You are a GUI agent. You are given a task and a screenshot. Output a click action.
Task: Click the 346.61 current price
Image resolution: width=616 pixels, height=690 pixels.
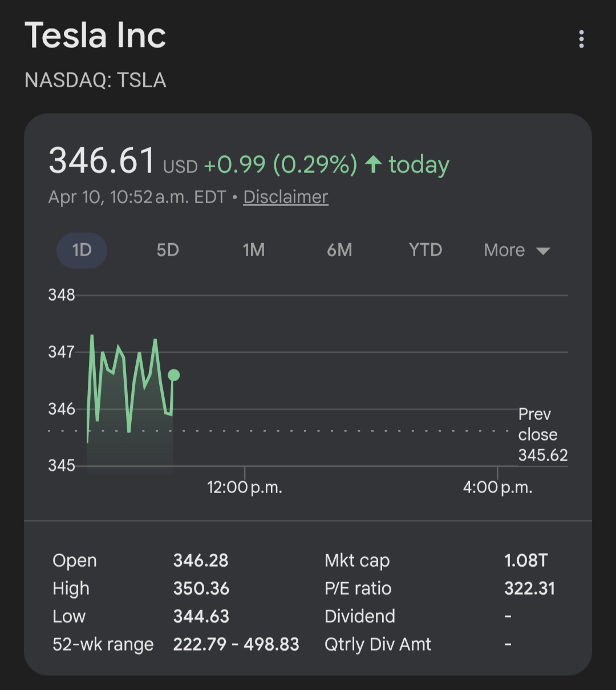point(102,160)
